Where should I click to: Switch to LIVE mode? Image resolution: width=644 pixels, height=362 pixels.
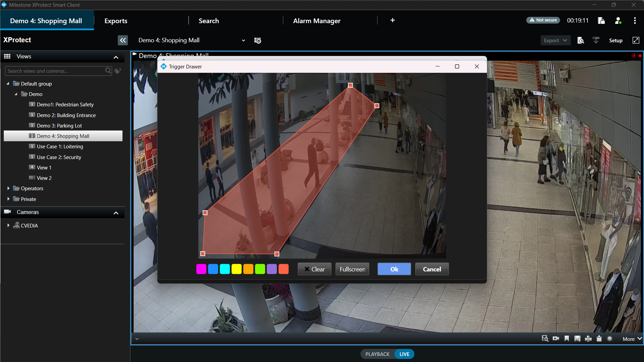[x=404, y=354]
